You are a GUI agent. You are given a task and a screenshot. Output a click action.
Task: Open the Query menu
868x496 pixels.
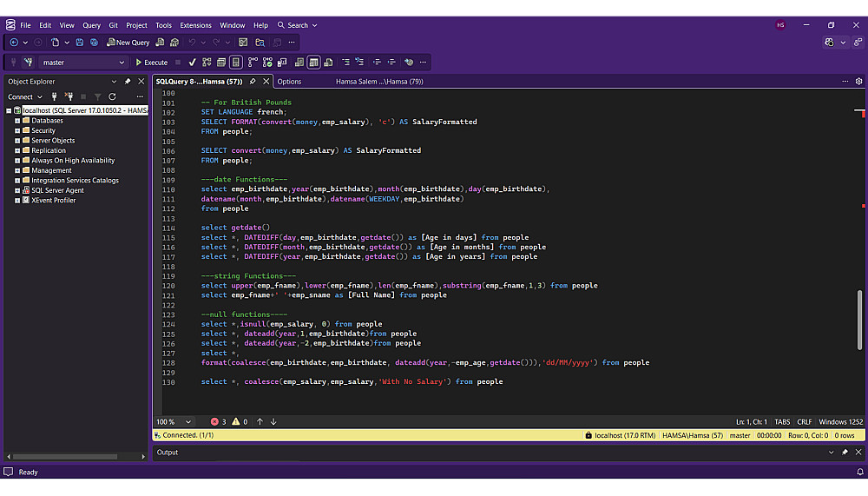coord(91,25)
